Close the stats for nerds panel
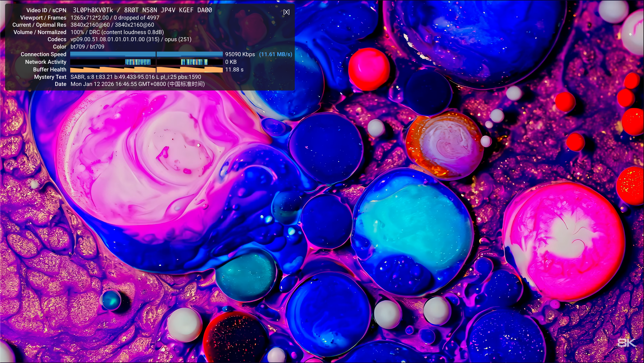Screen dimensions: 644x363 [x=286, y=12]
